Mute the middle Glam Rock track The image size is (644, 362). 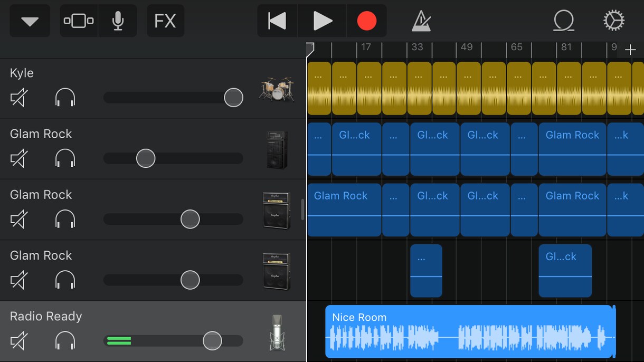pyautogui.click(x=19, y=219)
